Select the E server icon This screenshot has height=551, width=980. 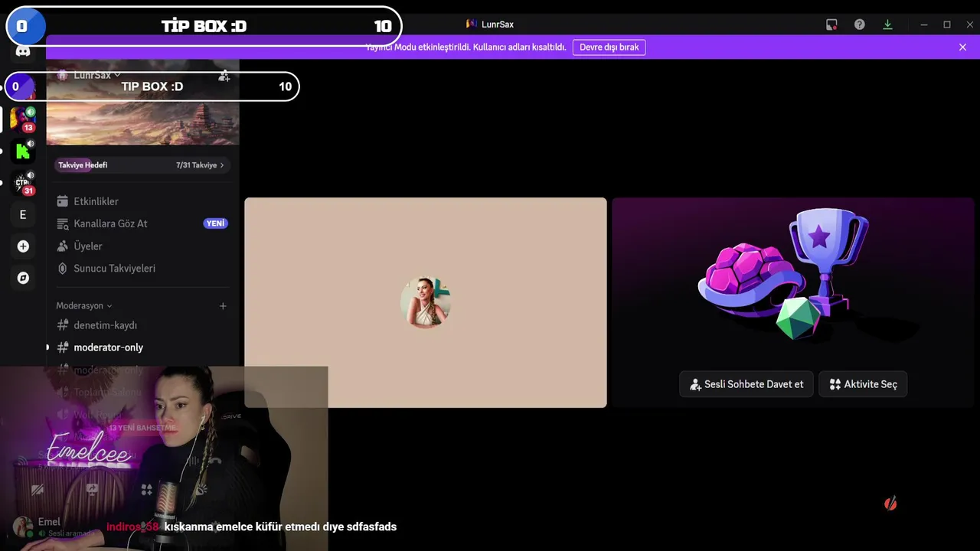(23, 215)
